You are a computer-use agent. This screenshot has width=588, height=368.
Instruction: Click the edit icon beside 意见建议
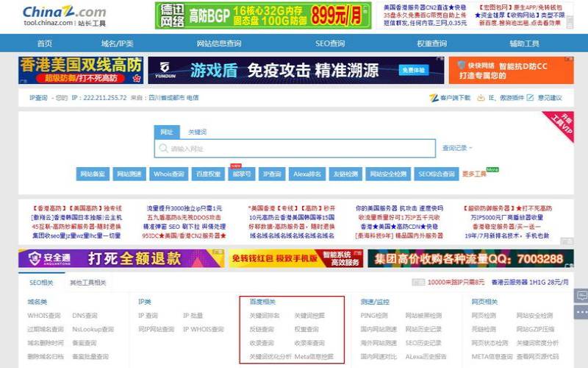530,98
